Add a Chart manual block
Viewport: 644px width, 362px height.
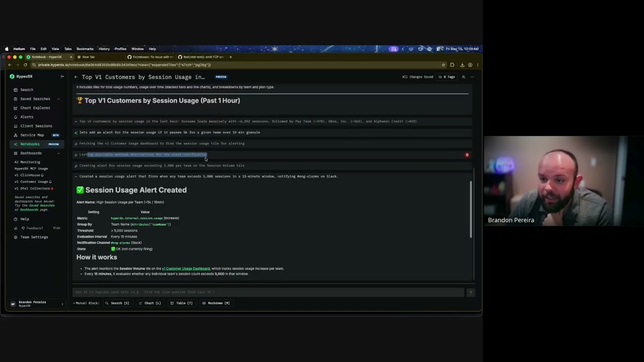[x=150, y=303]
